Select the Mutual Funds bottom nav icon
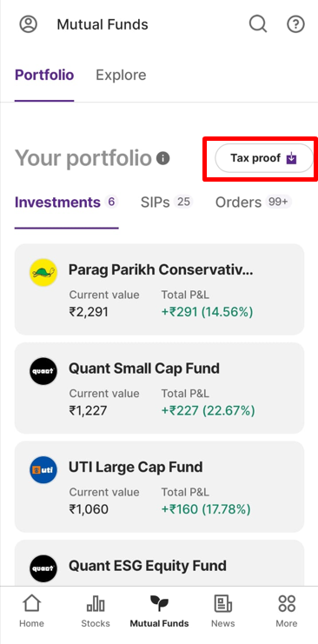The image size is (318, 644). coord(159,604)
